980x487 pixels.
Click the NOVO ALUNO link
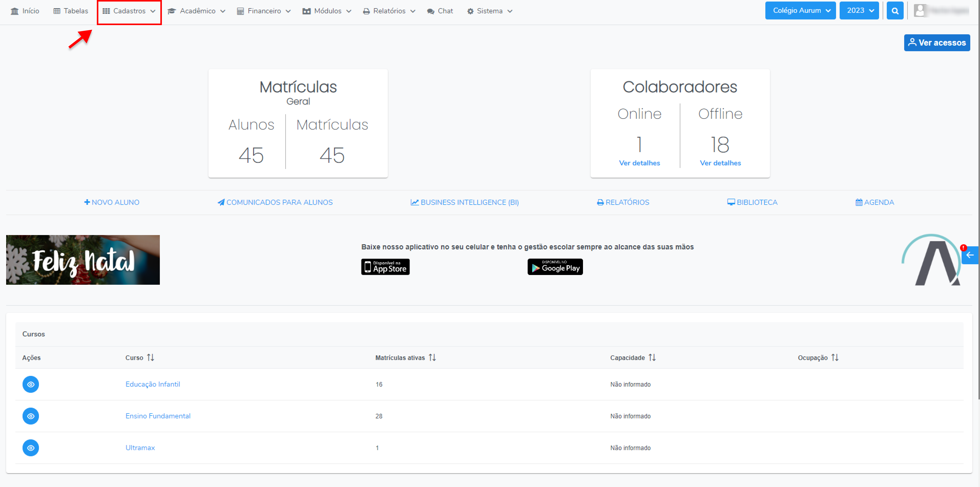point(111,202)
